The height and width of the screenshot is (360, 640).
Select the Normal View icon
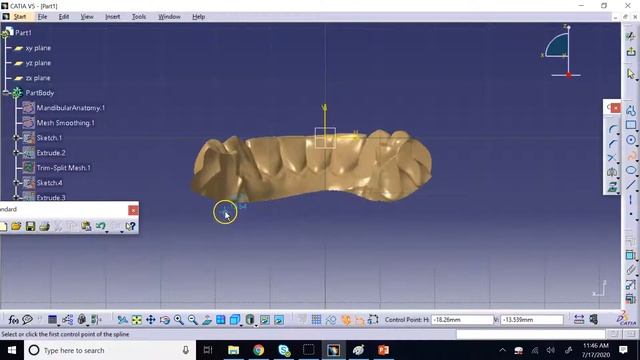[207, 320]
